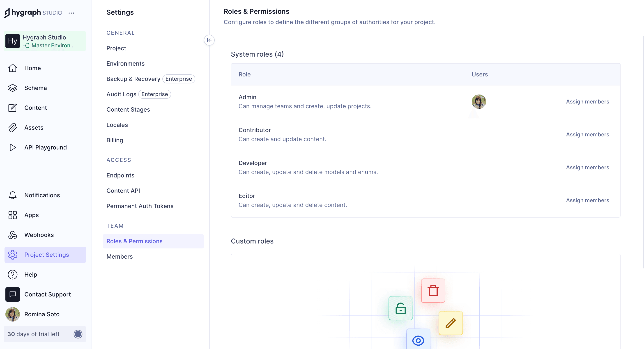This screenshot has height=349, width=644.
Task: Launch the API Playground
Action: [x=45, y=147]
